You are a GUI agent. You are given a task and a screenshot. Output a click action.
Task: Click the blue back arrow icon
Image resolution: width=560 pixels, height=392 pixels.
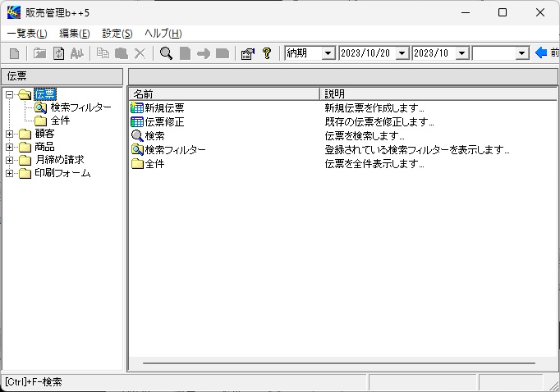point(541,52)
